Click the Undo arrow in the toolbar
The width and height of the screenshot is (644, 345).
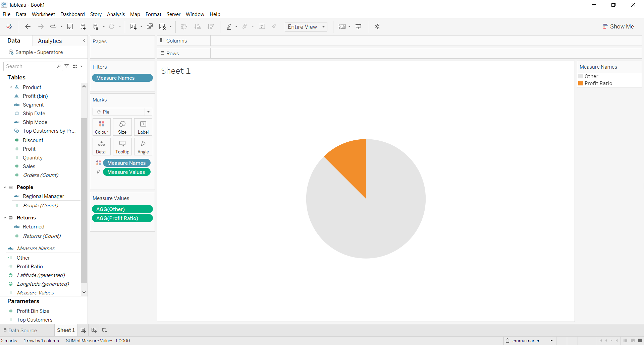(x=28, y=26)
